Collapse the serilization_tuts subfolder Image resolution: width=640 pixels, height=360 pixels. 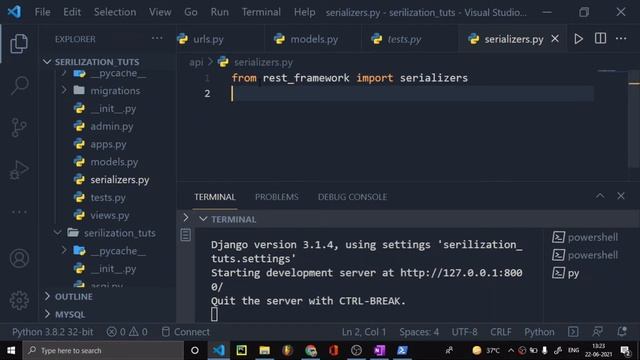coord(57,233)
